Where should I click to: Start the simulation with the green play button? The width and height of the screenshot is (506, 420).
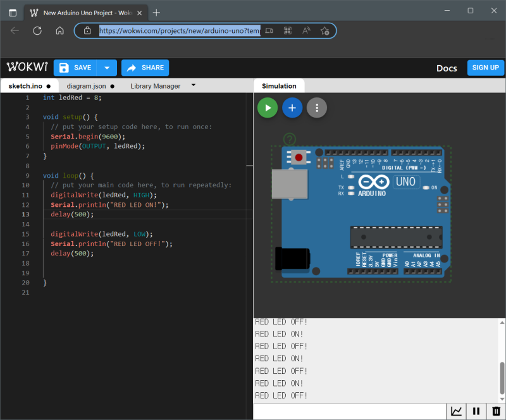tap(268, 108)
